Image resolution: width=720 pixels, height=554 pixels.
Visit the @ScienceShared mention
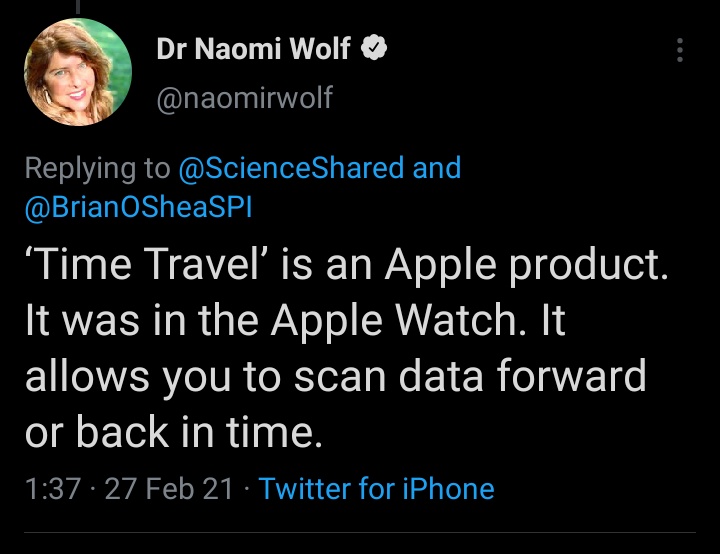click(291, 168)
